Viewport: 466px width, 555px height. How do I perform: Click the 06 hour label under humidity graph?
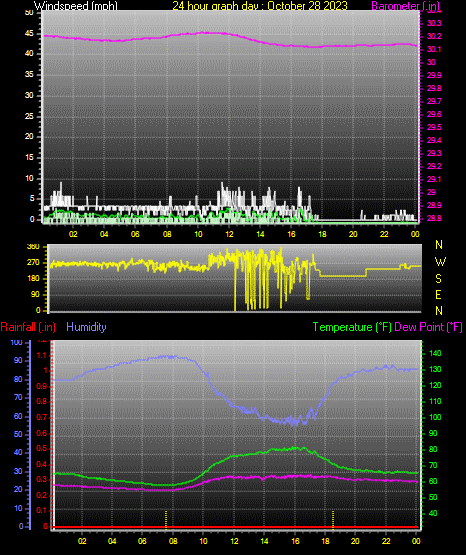[x=142, y=541]
